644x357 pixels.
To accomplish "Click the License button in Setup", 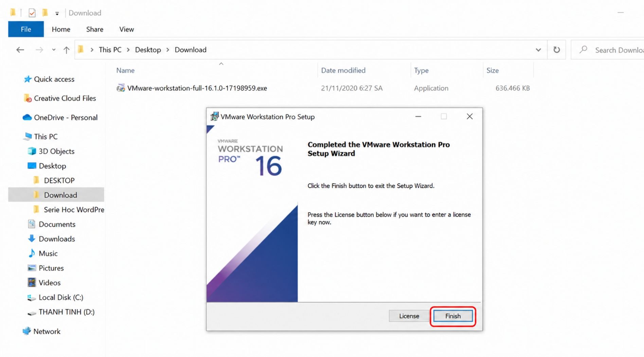I will (x=409, y=316).
